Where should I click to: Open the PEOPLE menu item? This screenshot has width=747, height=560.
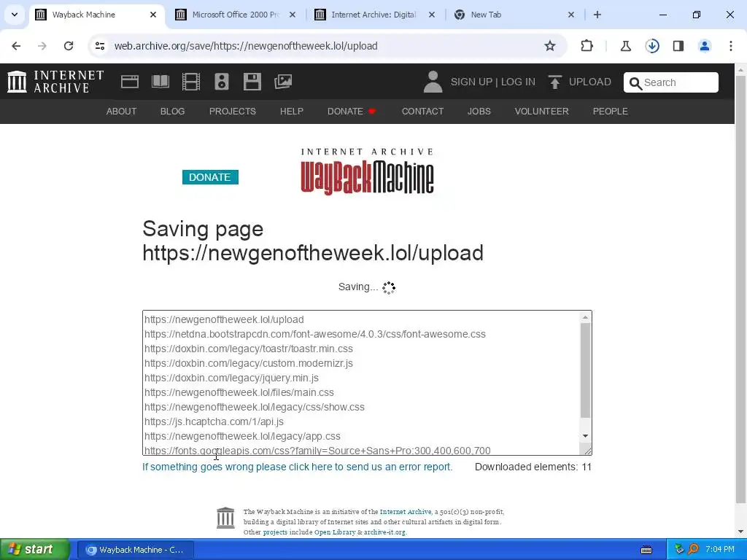coord(611,111)
